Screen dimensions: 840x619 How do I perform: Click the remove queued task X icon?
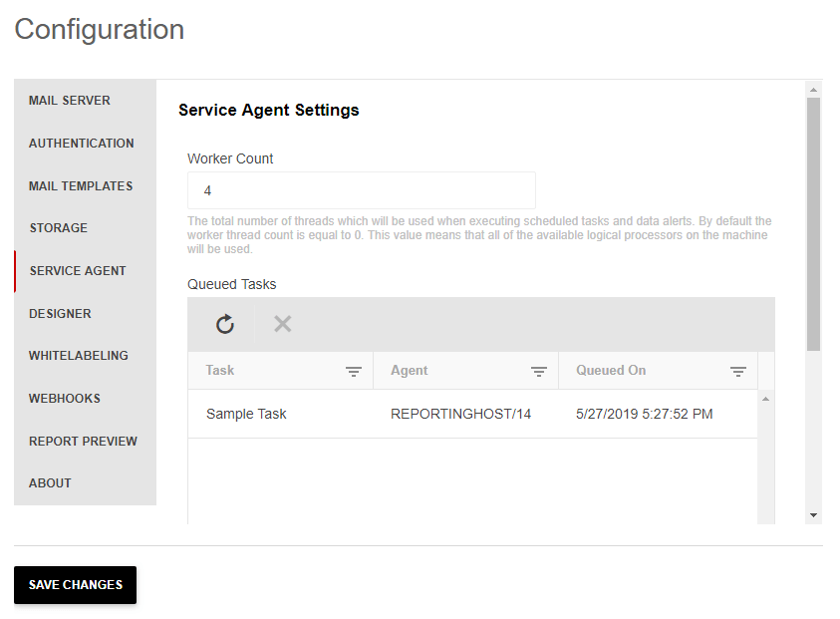point(282,324)
